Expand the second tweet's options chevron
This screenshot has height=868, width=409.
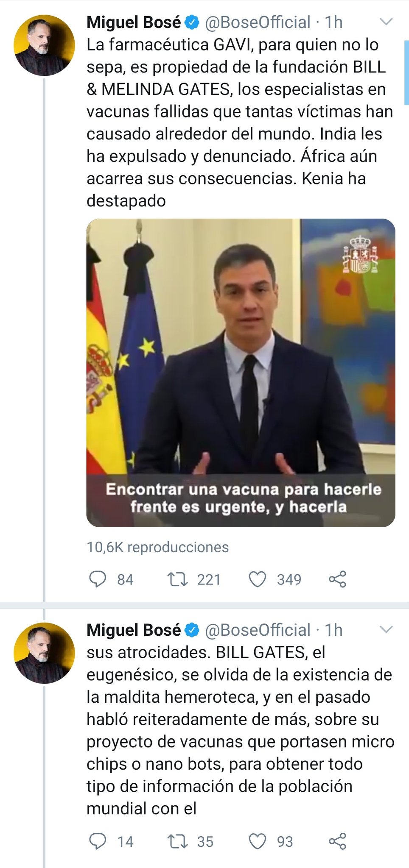tap(386, 629)
